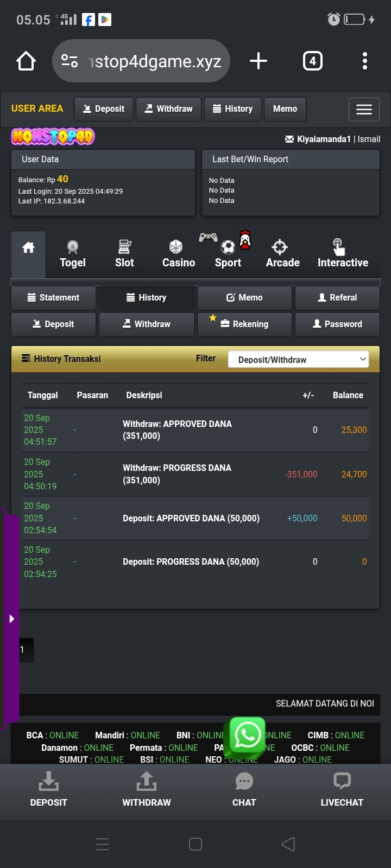This screenshot has height=868, width=391.
Task: Tap the gamepad icon above categories
Action: [x=208, y=237]
